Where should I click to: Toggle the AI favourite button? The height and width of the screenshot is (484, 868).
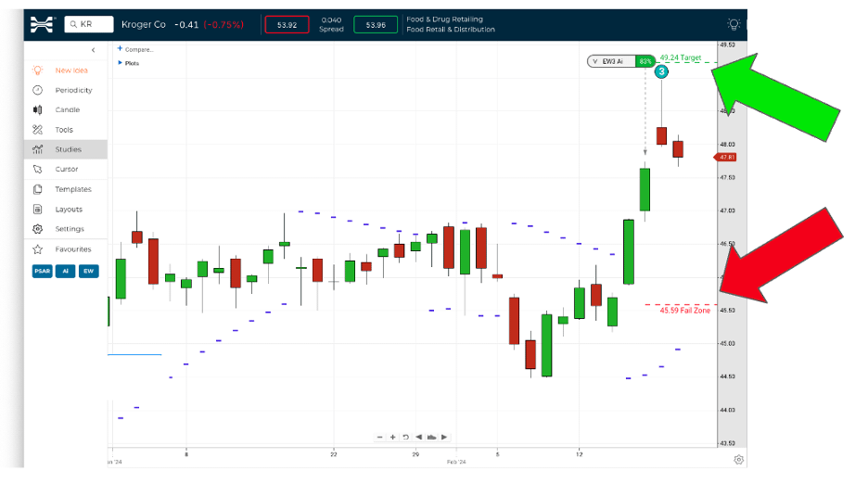[x=65, y=271]
